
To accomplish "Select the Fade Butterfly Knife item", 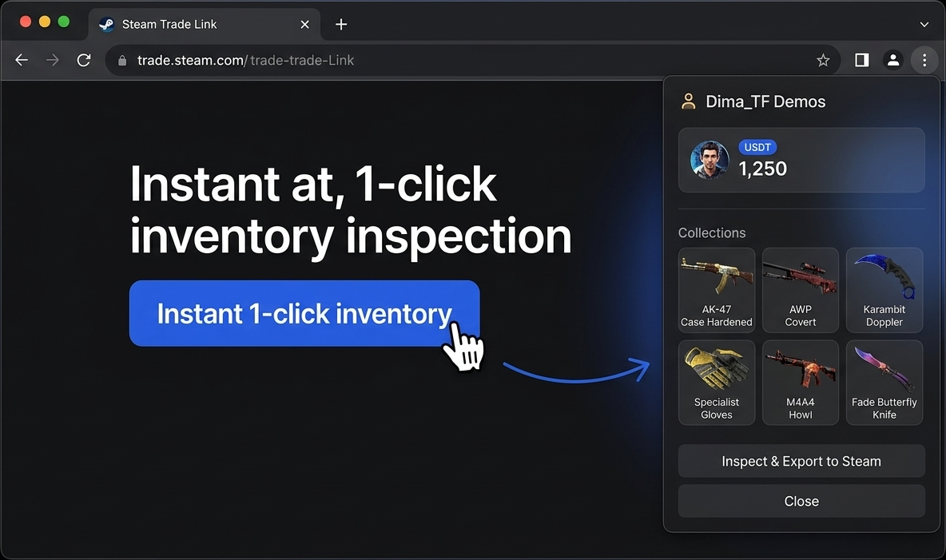I will pyautogui.click(x=884, y=383).
